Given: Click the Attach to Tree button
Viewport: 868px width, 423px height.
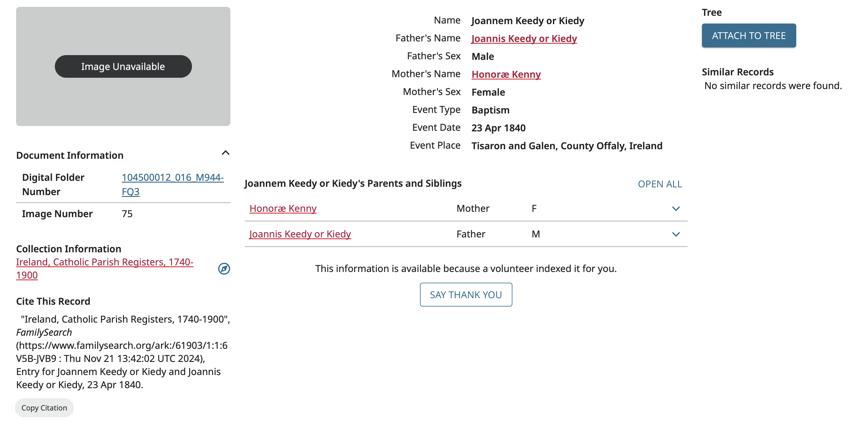Looking at the screenshot, I should pos(748,36).
